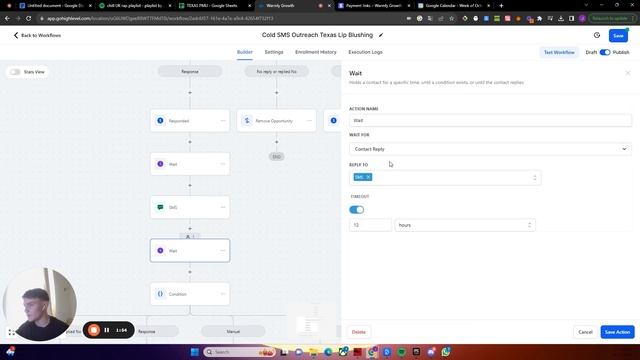Viewport: 640px width, 360px height.
Task: Open File Explorer from the taskbar
Action: (313, 352)
